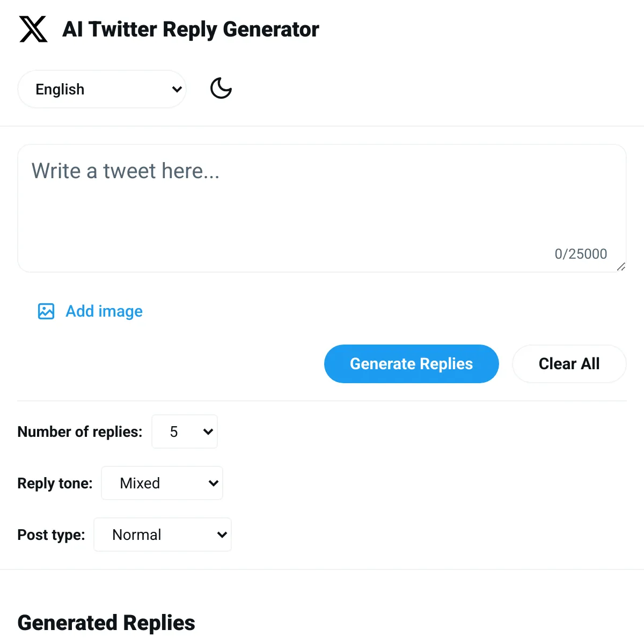644x644 pixels.
Task: Open the Post type dropdown set to Normal
Action: pyautogui.click(x=163, y=535)
